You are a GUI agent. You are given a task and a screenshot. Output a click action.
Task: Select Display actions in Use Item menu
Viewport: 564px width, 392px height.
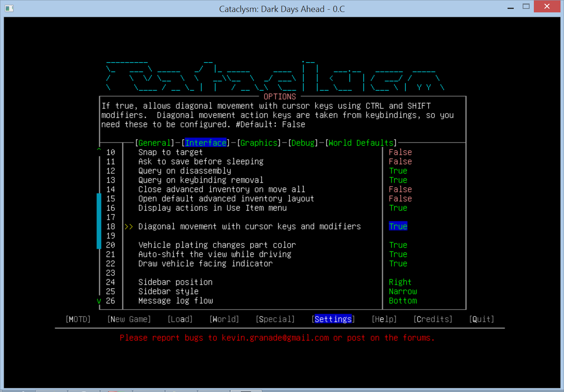(213, 208)
